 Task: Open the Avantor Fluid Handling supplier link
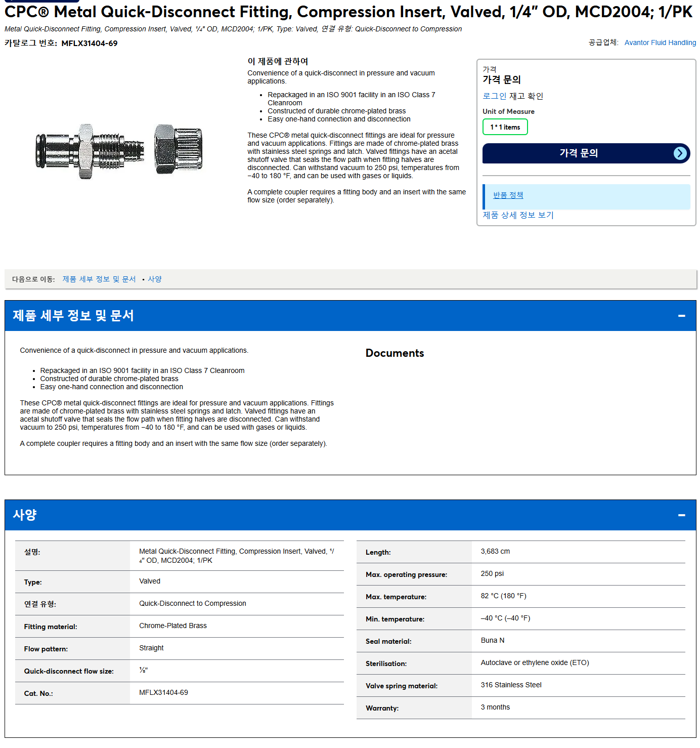(x=660, y=43)
